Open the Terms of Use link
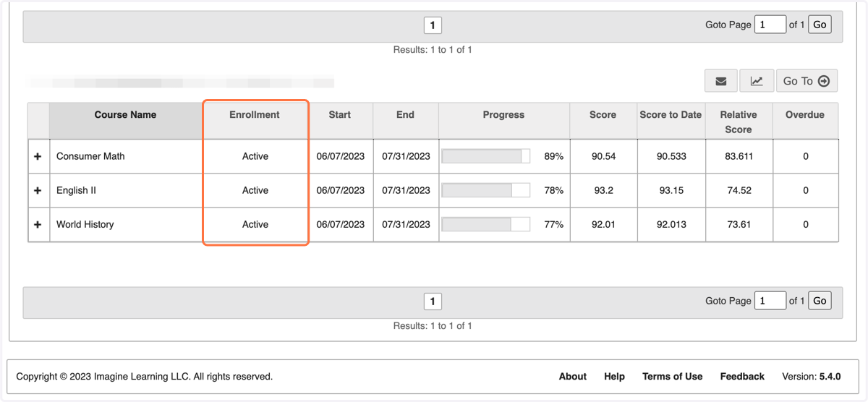 pos(672,377)
